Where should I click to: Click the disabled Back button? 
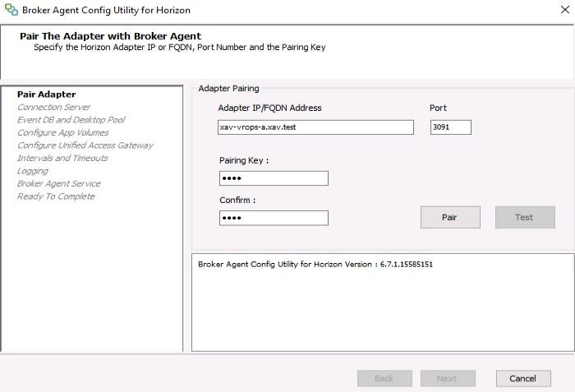(x=384, y=378)
